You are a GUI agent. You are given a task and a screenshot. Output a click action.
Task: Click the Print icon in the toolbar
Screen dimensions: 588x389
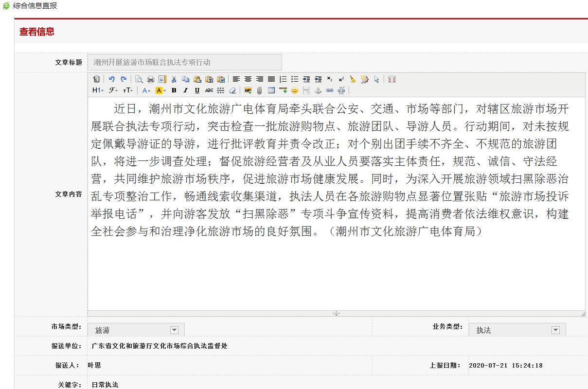click(151, 79)
